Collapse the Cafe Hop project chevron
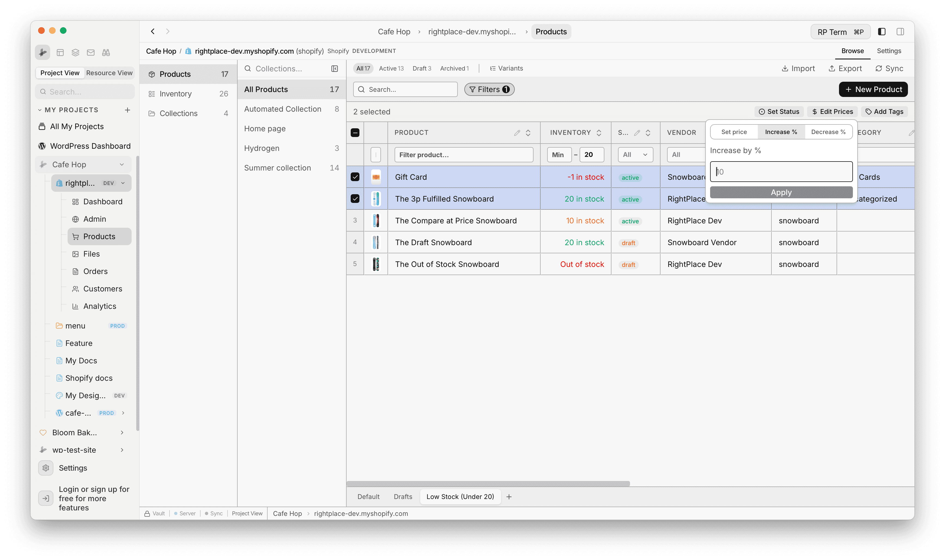This screenshot has width=945, height=560. [x=122, y=165]
